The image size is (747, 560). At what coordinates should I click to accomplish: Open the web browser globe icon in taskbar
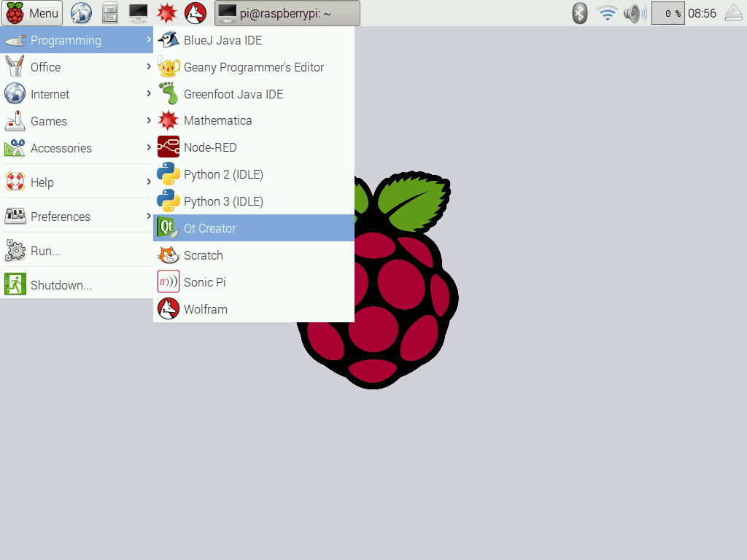click(81, 13)
